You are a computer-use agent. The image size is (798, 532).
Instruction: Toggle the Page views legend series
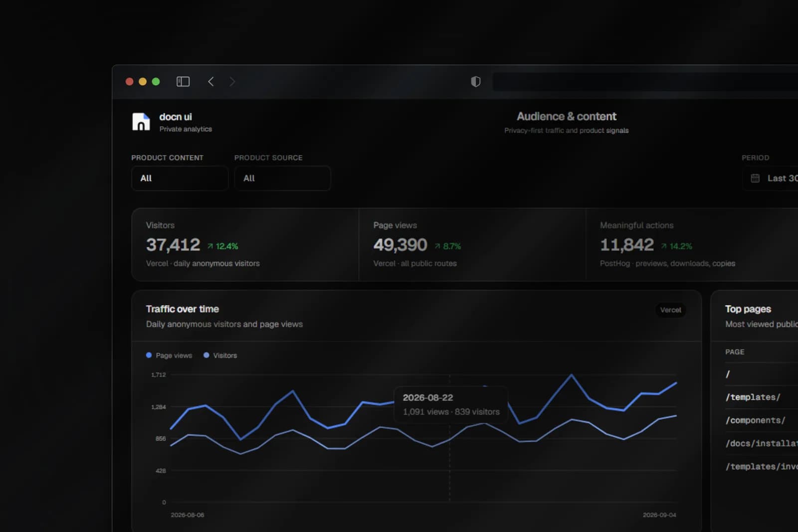pyautogui.click(x=169, y=355)
